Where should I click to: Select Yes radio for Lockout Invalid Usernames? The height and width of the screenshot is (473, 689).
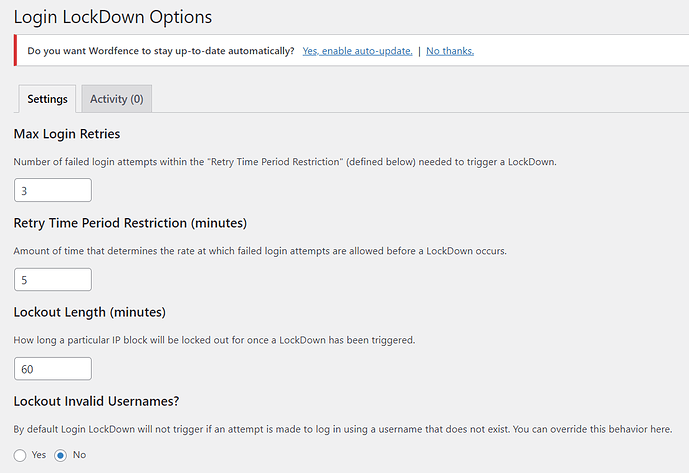pos(21,455)
